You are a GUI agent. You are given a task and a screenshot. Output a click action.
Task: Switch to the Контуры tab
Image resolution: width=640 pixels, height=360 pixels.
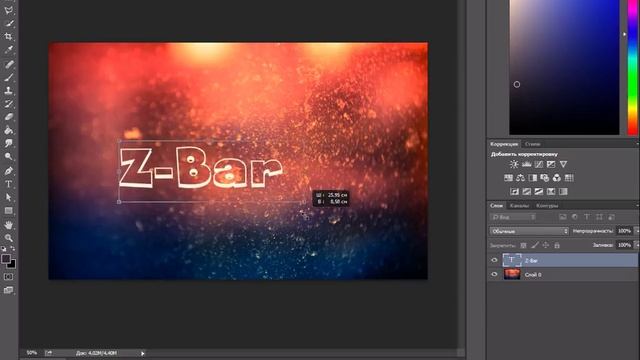click(x=547, y=205)
